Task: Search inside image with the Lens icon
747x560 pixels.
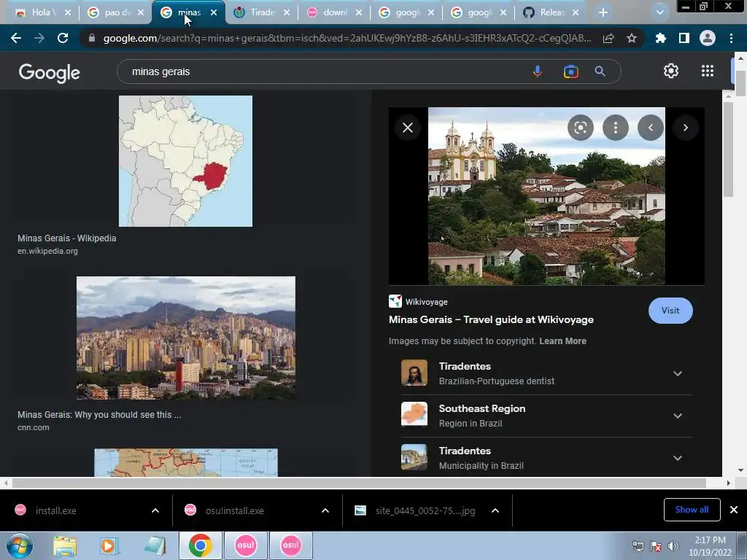Action: [x=580, y=128]
